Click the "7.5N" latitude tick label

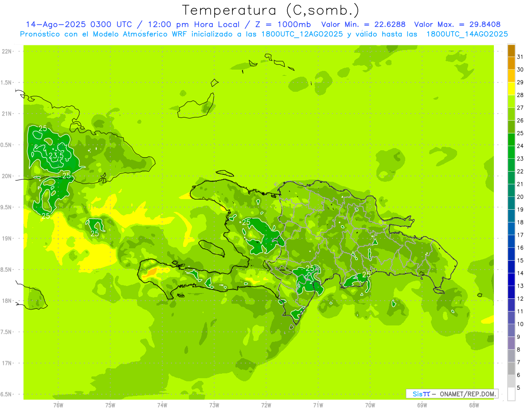(7, 332)
